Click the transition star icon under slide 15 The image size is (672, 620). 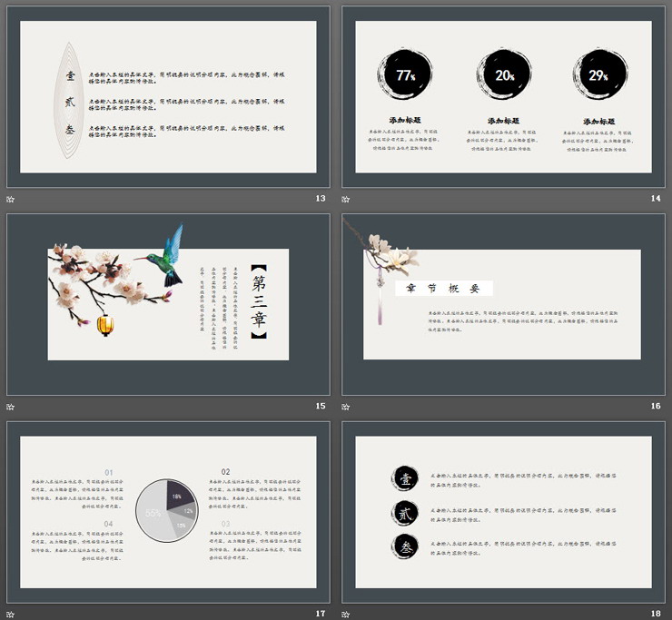[11, 406]
